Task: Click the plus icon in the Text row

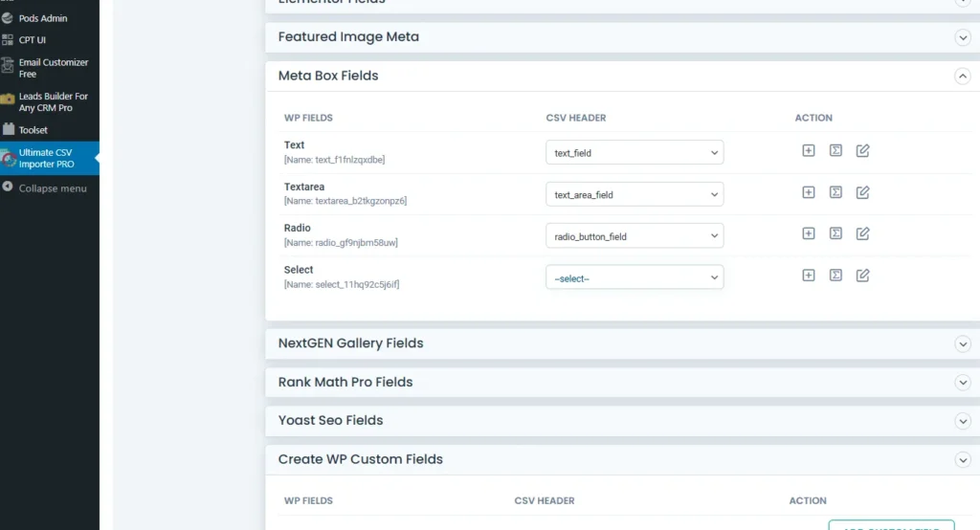Action: click(x=809, y=151)
